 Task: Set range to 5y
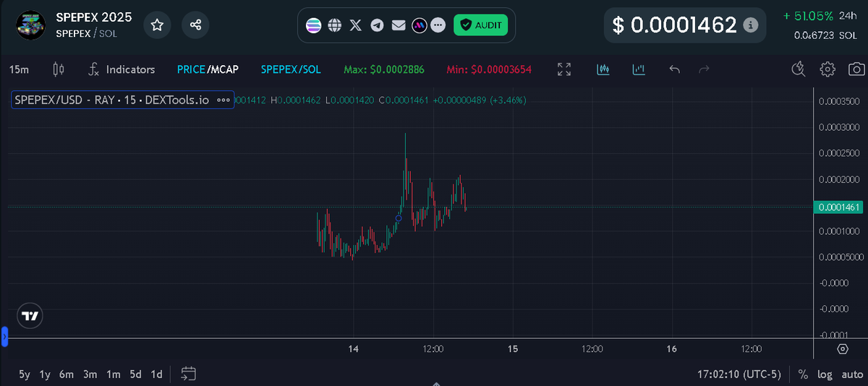pyautogui.click(x=25, y=374)
